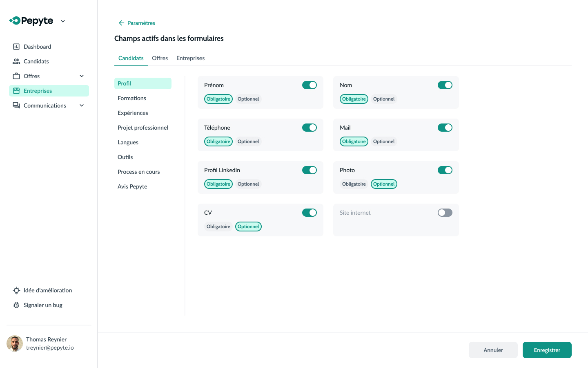Disable the Prénom field toggle
Screen dimensions: 588x368
coord(309,85)
